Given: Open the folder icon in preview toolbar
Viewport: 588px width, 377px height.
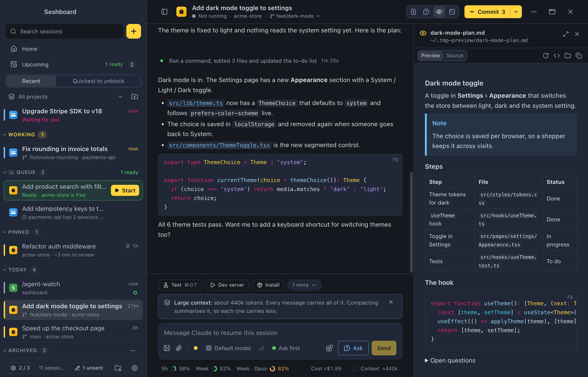Looking at the screenshot, I should tap(568, 56).
